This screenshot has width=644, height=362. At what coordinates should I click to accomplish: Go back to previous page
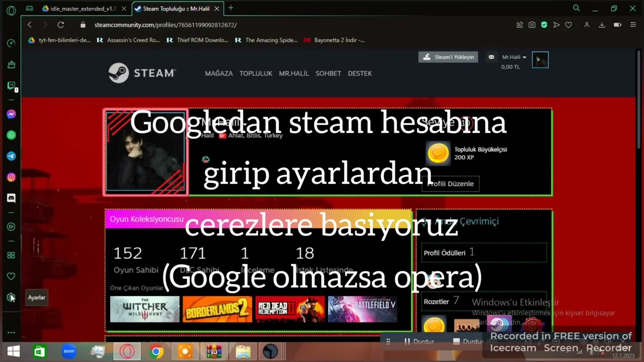coord(30,25)
